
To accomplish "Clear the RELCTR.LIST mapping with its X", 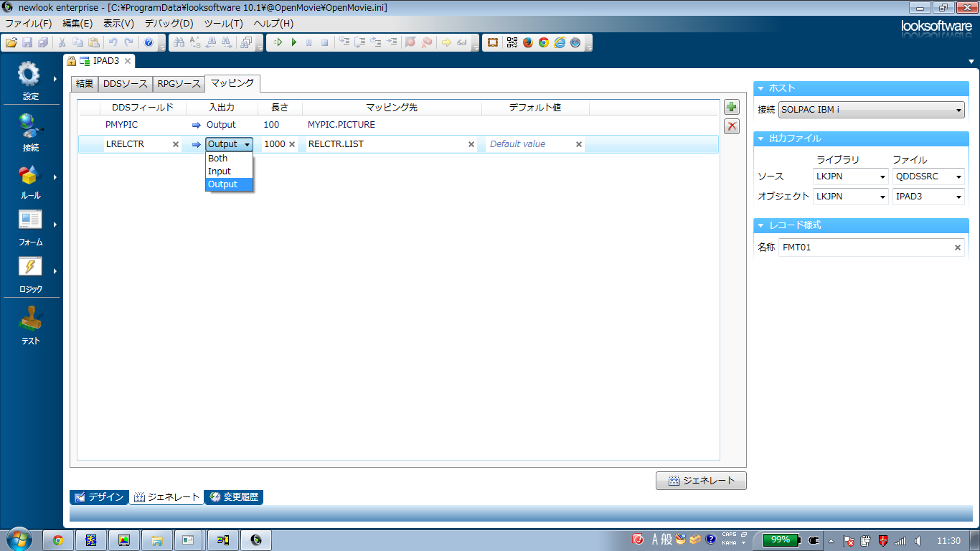I will (471, 144).
